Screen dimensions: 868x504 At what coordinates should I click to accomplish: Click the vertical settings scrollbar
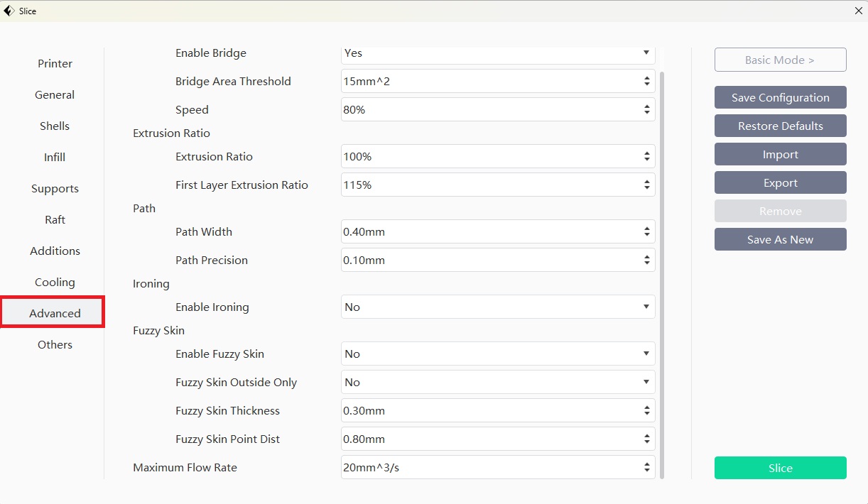coord(662,270)
